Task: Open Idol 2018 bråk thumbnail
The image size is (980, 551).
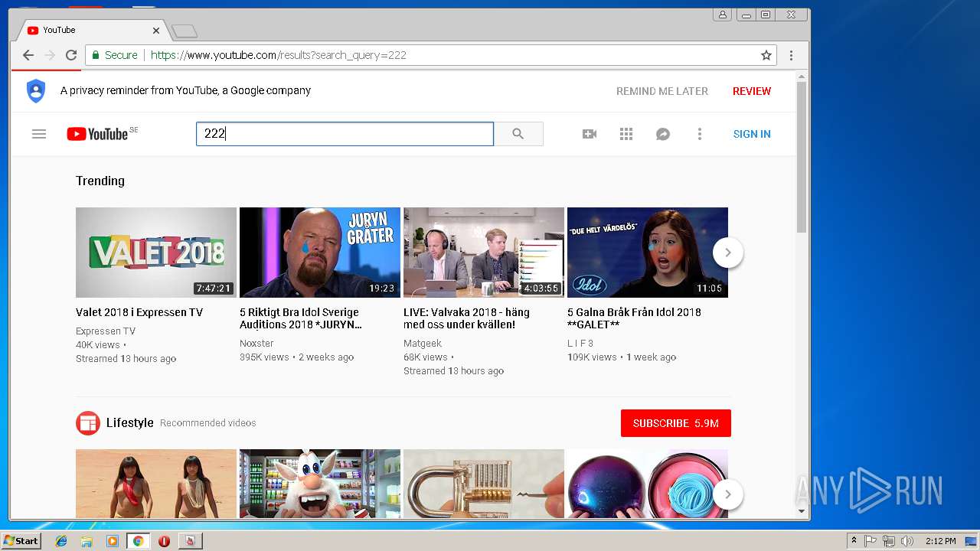Action: tap(648, 253)
